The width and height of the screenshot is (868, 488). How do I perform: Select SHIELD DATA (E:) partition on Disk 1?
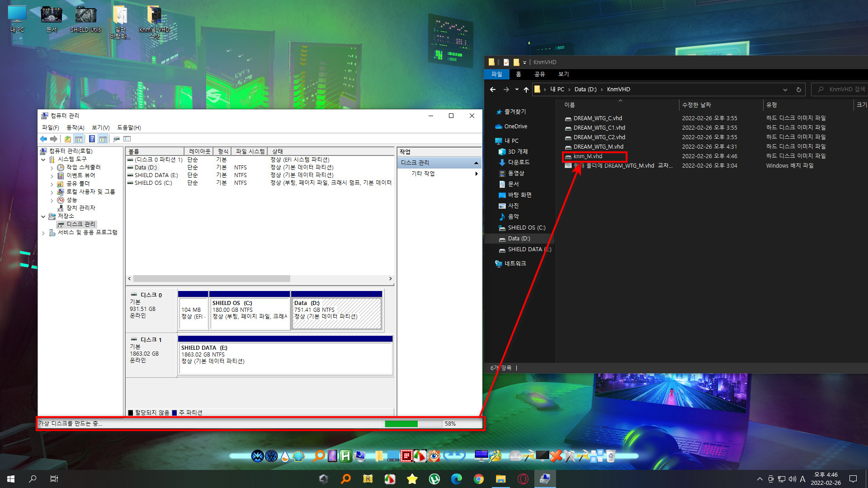pos(285,355)
